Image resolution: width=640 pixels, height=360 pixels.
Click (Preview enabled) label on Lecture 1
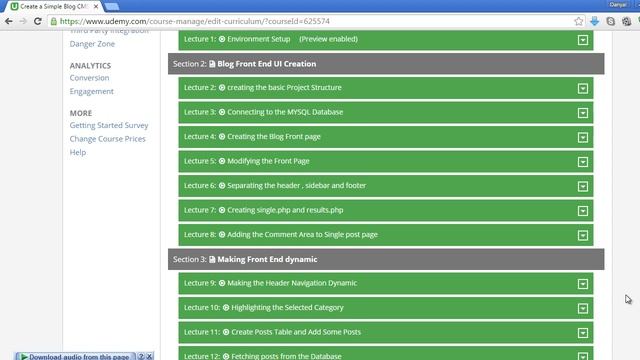(329, 39)
